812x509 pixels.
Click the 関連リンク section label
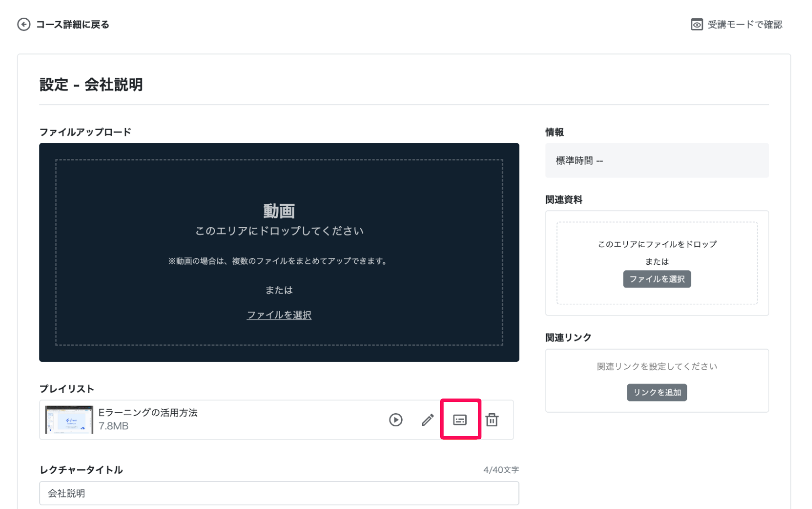coord(568,337)
